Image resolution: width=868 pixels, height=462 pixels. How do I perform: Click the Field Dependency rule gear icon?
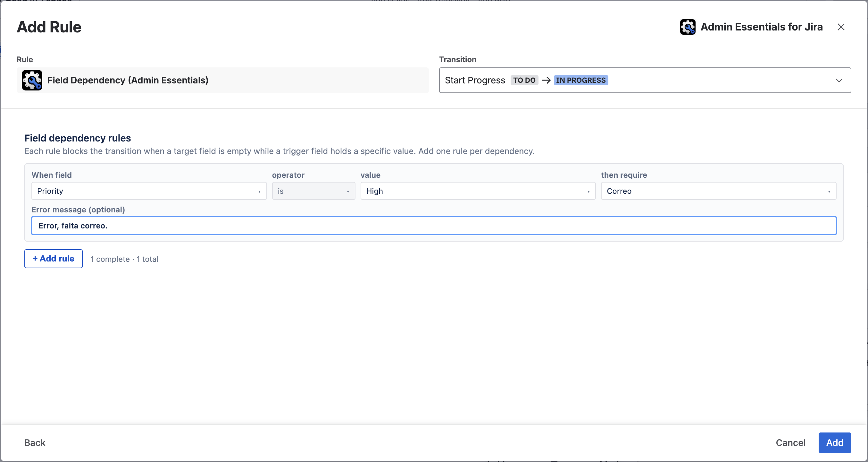pyautogui.click(x=32, y=80)
